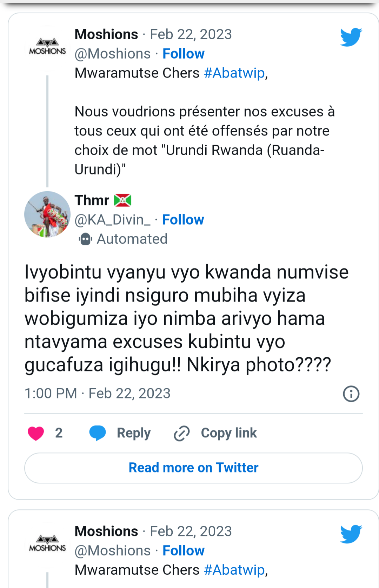Click the blue reply bubble icon
This screenshot has width=379, height=588.
coord(98,433)
